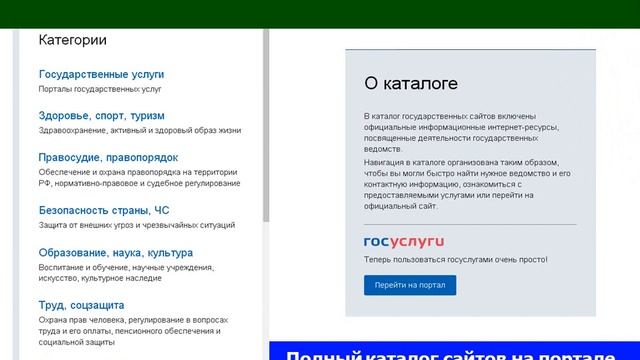Open the Правосудие, правопорядок category
Image resolution: width=640 pixels, height=360 pixels.
[108, 158]
